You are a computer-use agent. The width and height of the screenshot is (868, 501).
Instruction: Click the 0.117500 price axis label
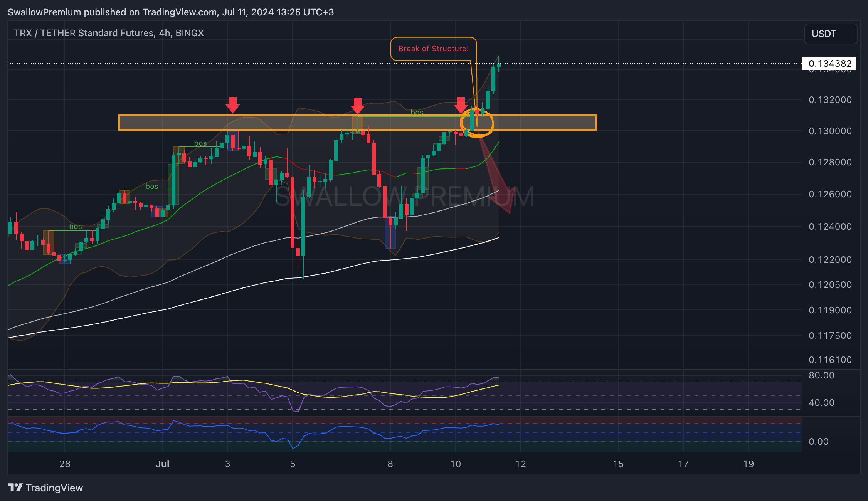coord(830,336)
